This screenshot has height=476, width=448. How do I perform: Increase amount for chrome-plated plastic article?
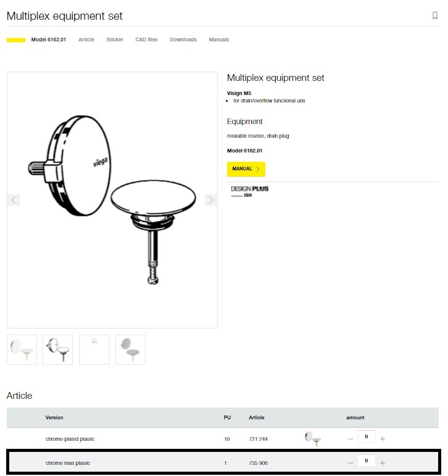point(383,439)
